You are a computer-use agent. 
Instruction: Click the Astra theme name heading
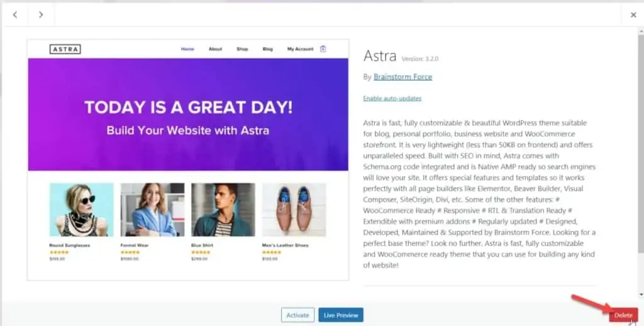[x=380, y=56]
